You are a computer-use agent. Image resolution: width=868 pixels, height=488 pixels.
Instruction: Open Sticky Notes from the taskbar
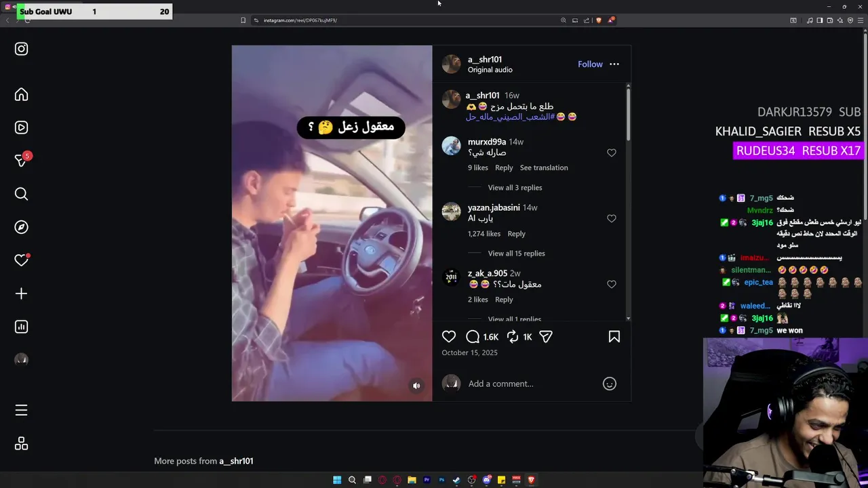pos(501,480)
